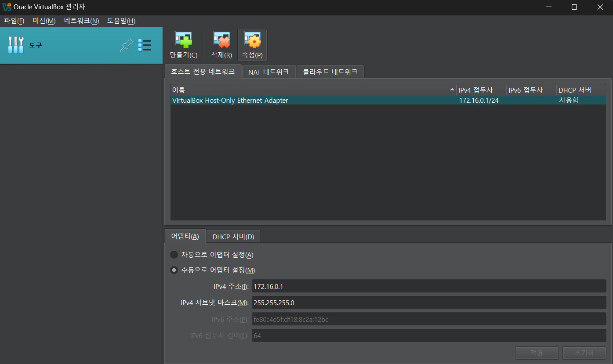
Task: Open the 네트워크(N) menu
Action: [82, 21]
